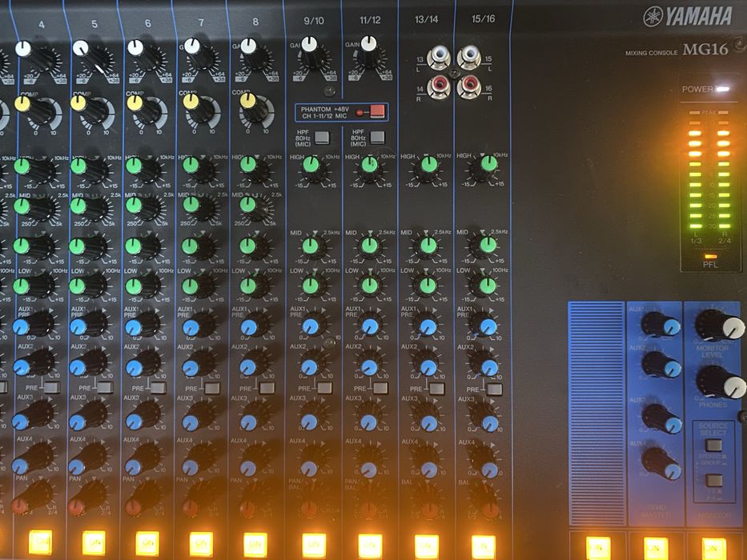Click the 'SOURCE SELECT' label text
The width and height of the screenshot is (747, 560).
713,429
